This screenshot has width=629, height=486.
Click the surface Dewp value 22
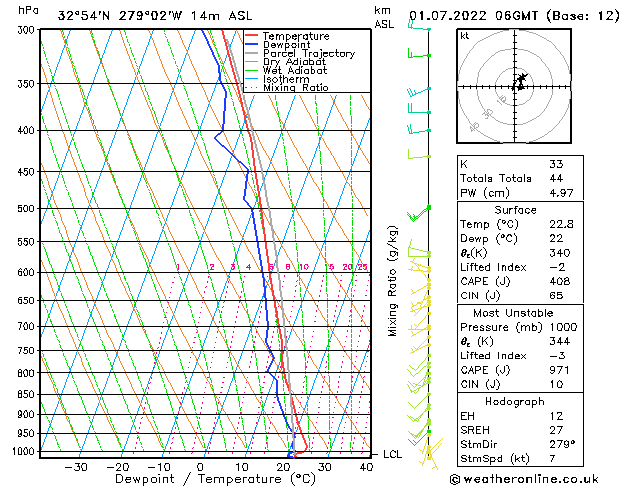[556, 239]
